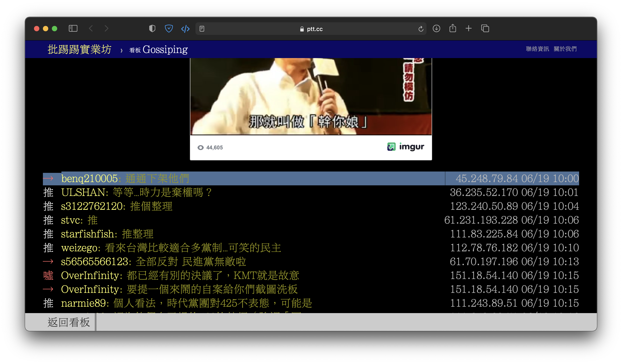The image size is (622, 364).
Task: Click 返回看板 button at bottom
Action: [x=69, y=322]
